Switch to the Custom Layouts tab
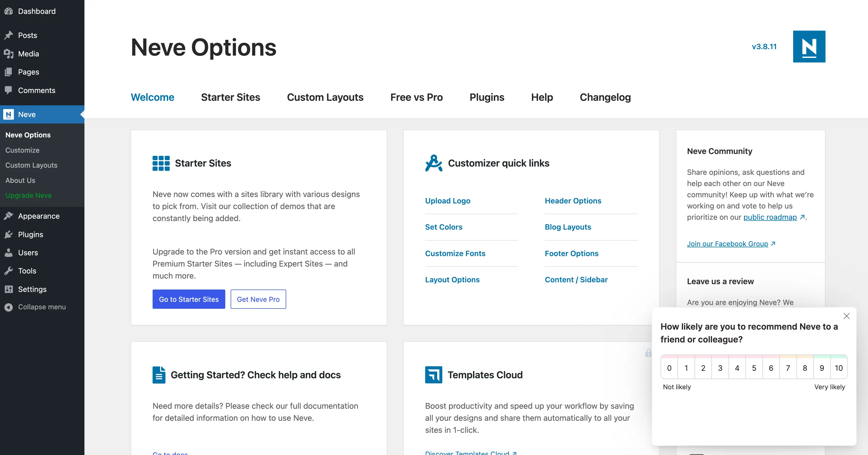The width and height of the screenshot is (868, 455). tap(325, 97)
